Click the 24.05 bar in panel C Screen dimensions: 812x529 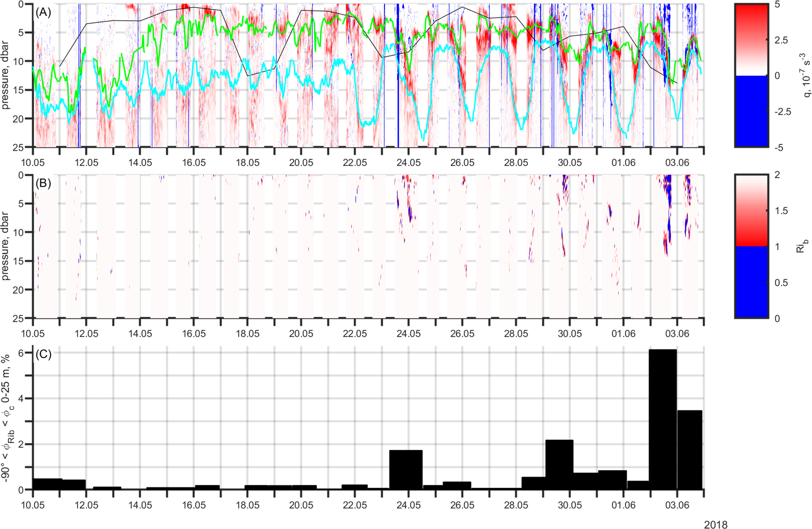coord(406,470)
